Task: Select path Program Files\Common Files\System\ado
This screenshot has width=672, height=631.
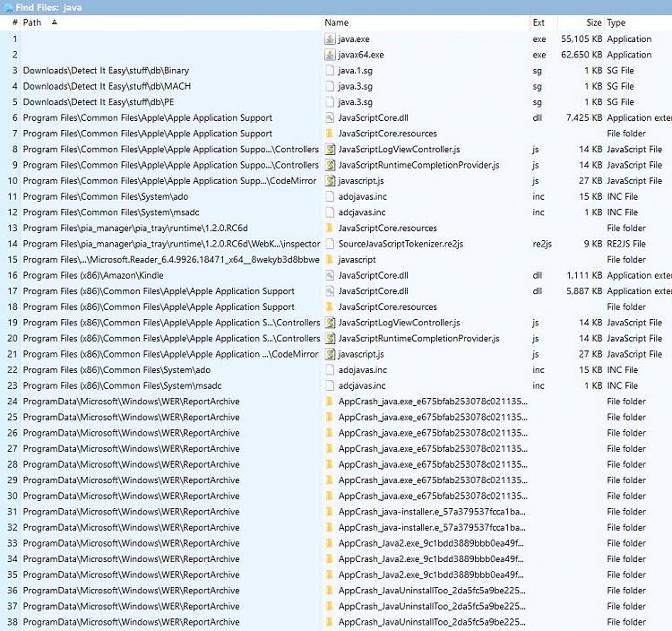Action: pyautogui.click(x=106, y=197)
